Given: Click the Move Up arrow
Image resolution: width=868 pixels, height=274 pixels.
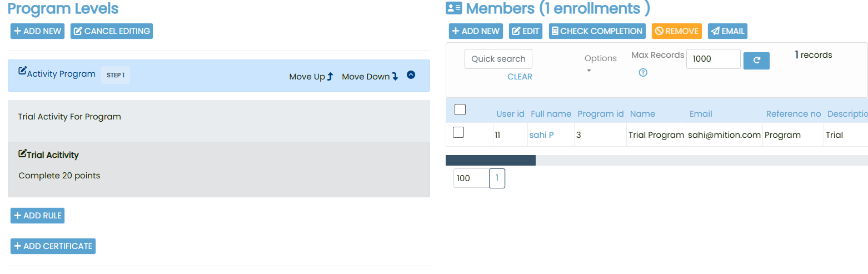Looking at the screenshot, I should [x=330, y=77].
